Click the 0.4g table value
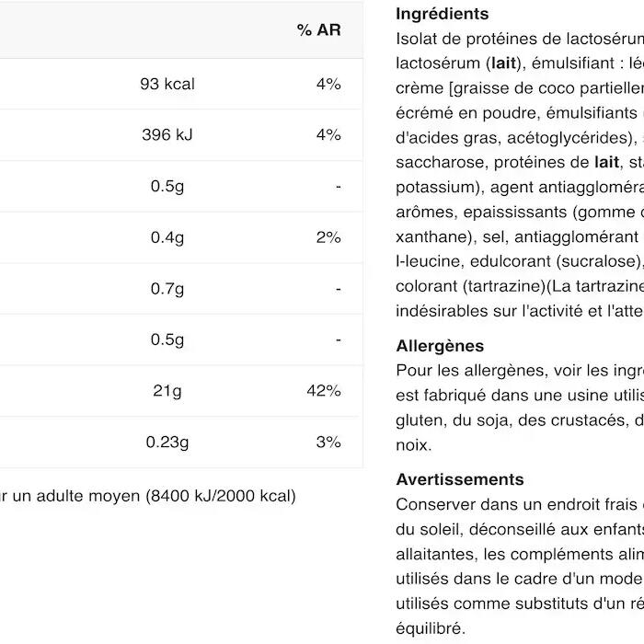Screen dimensions: 644x644 [167, 237]
